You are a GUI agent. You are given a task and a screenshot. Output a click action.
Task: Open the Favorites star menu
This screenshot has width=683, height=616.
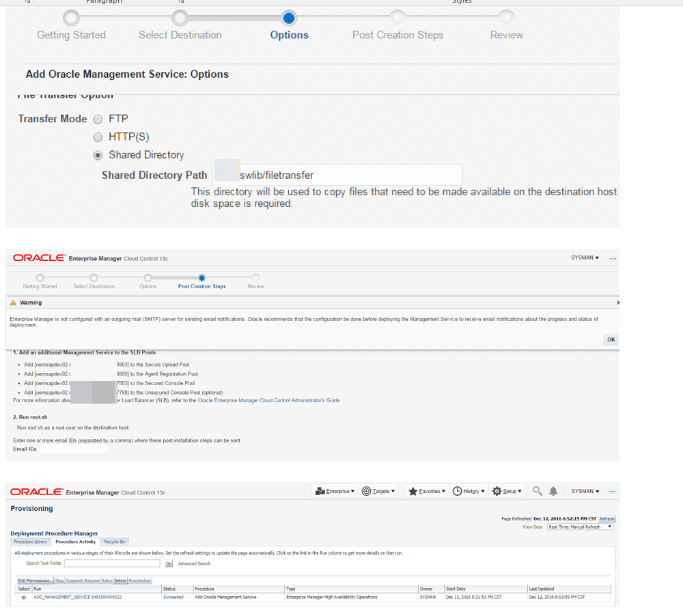click(426, 491)
